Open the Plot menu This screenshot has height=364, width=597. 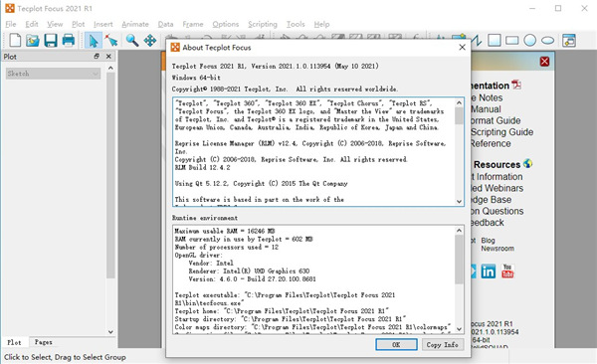[x=78, y=24]
